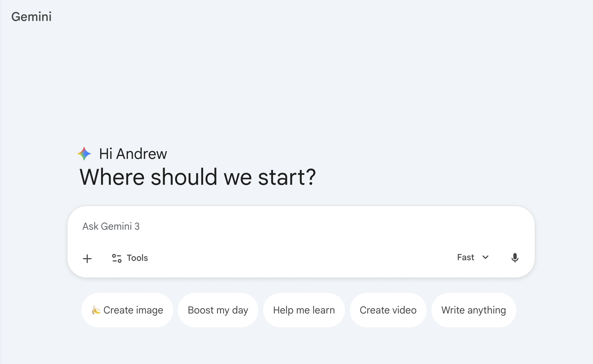Click the Write anything chip

pos(473,310)
